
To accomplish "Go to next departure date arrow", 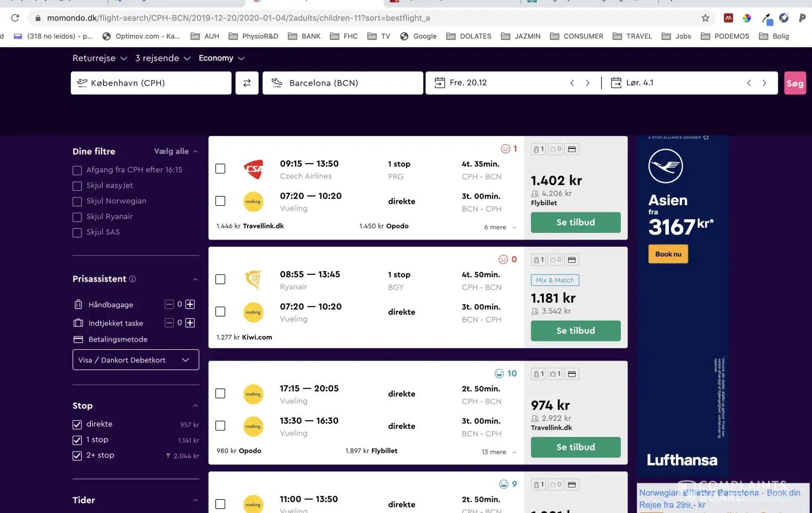I will coord(587,83).
